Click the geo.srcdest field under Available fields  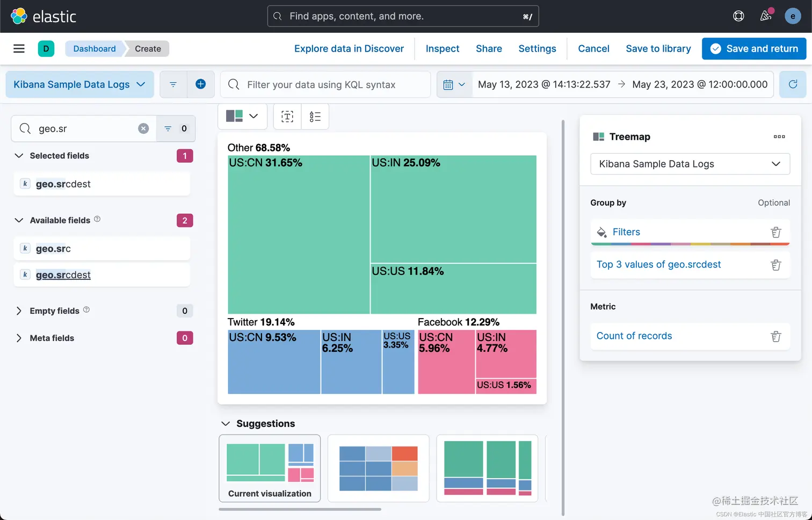pos(102,275)
